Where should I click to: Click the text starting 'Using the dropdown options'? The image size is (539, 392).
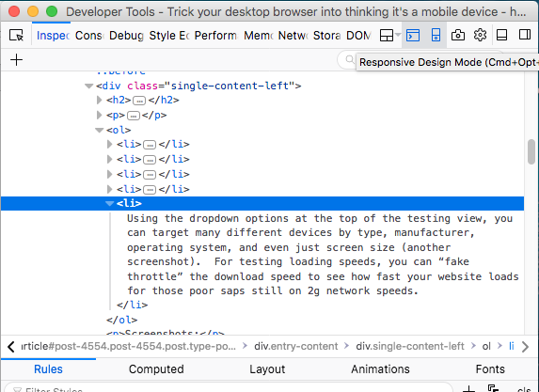tap(323, 255)
